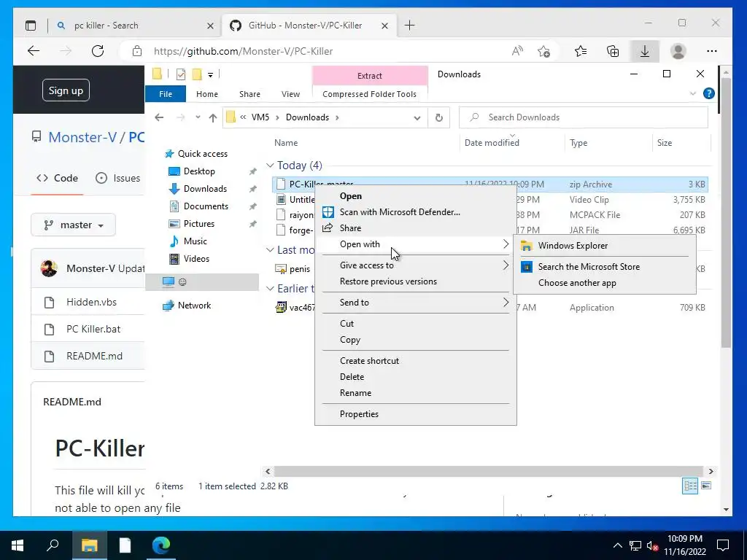Select Documents in navigation pane
This screenshot has height=560, width=747.
tap(206, 206)
